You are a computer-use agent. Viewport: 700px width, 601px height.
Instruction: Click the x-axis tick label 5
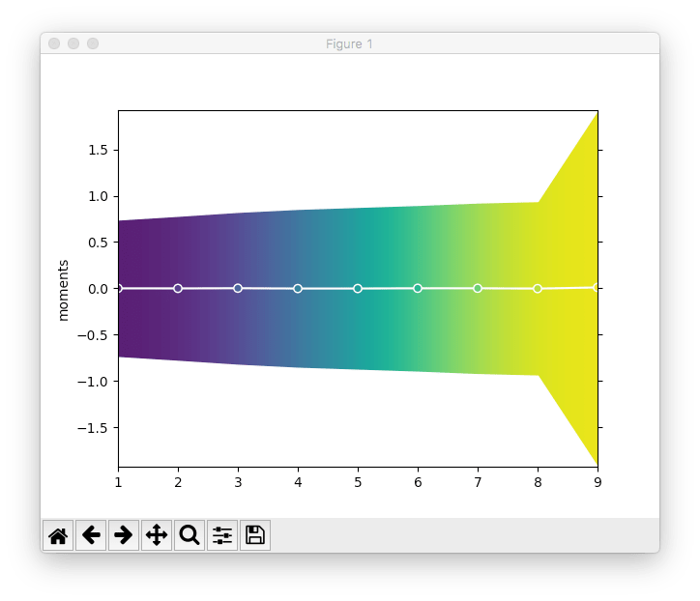point(358,482)
